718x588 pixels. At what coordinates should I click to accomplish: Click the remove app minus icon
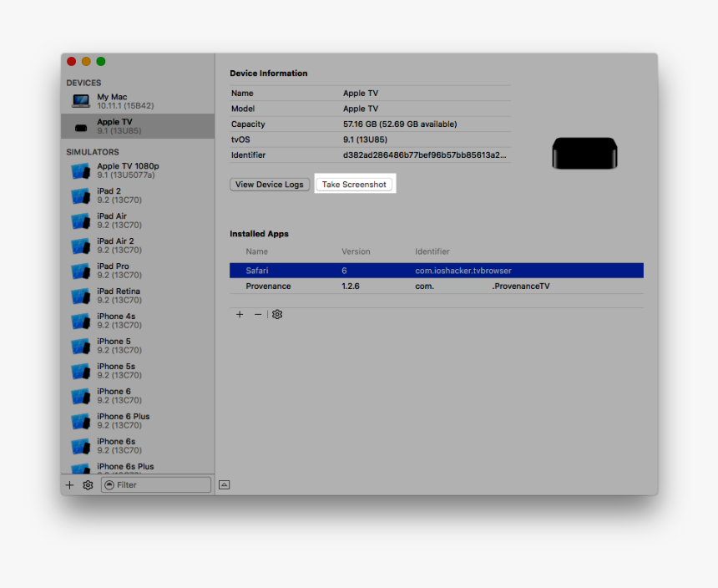tap(258, 314)
